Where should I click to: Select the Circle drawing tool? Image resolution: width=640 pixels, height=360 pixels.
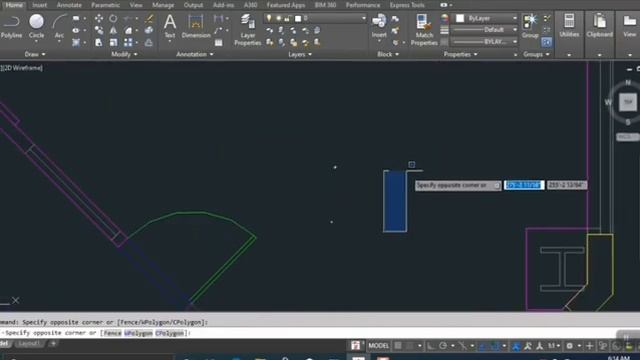tap(36, 26)
